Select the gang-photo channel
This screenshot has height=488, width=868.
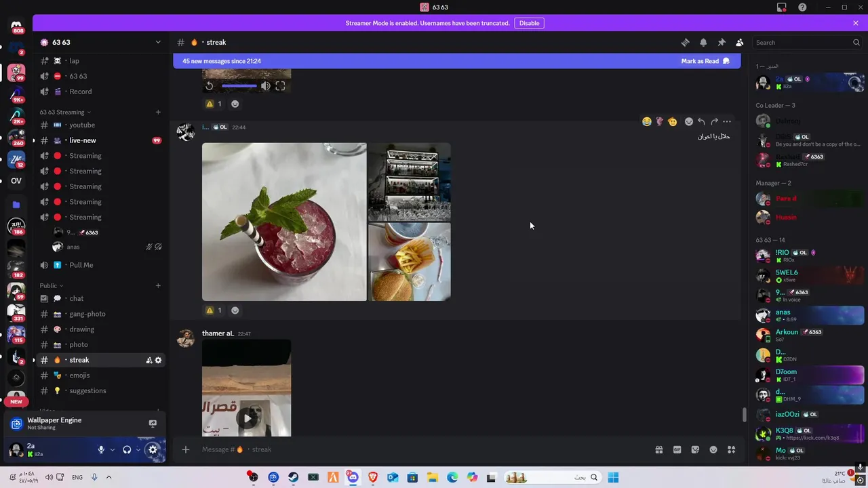pyautogui.click(x=100, y=314)
